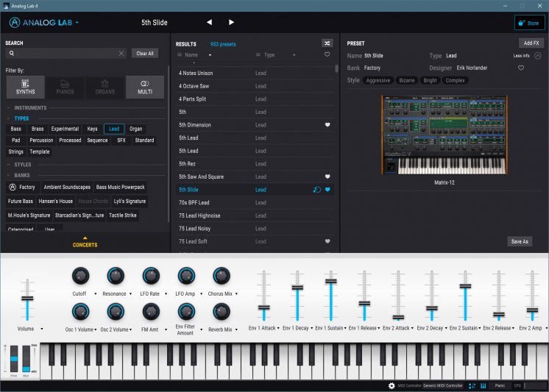Click the Panic button
The width and height of the screenshot is (549, 392).
point(500,385)
